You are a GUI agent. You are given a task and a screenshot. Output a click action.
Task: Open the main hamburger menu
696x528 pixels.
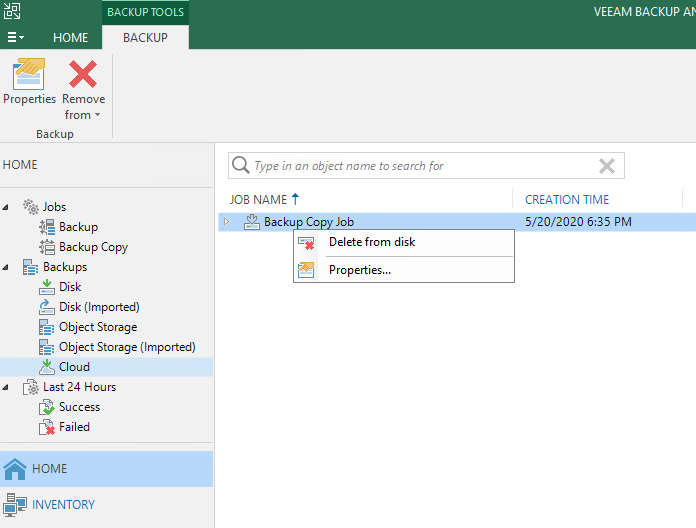[16, 37]
